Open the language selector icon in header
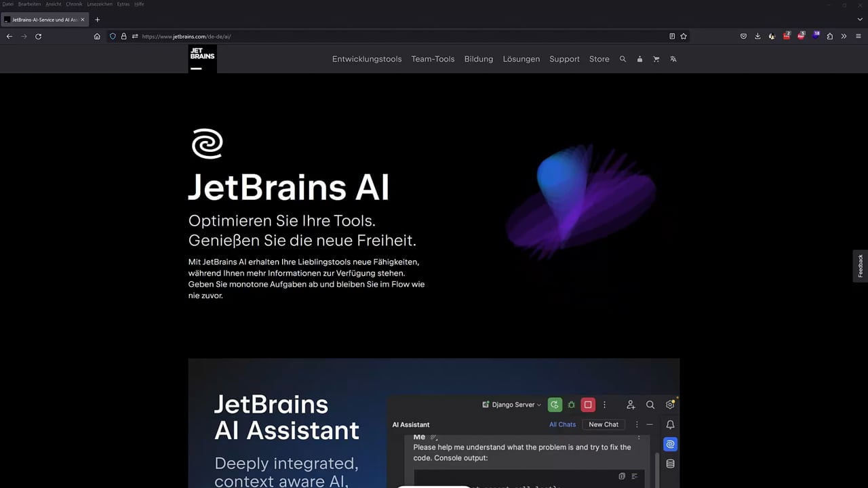The width and height of the screenshot is (868, 488). click(x=673, y=59)
